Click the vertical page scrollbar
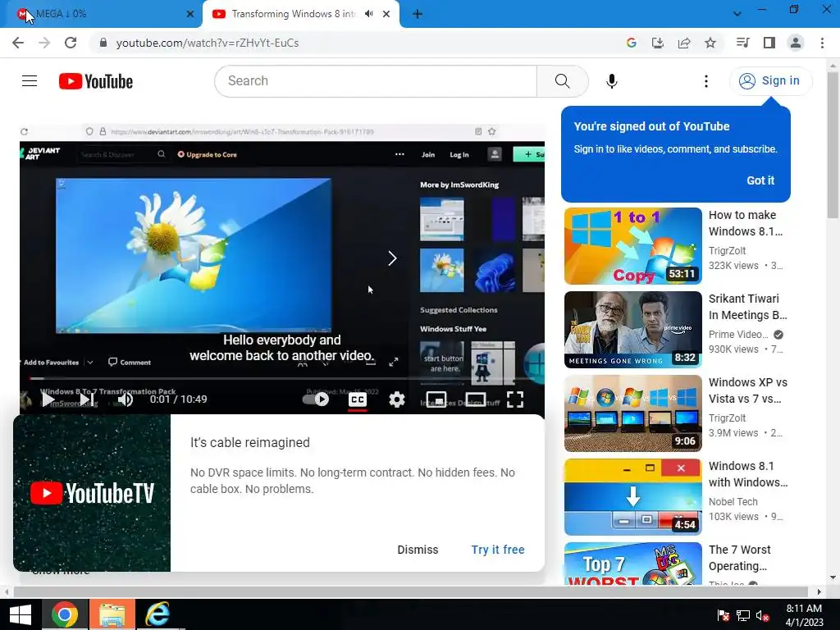Image resolution: width=840 pixels, height=630 pixels. pyautogui.click(x=833, y=145)
